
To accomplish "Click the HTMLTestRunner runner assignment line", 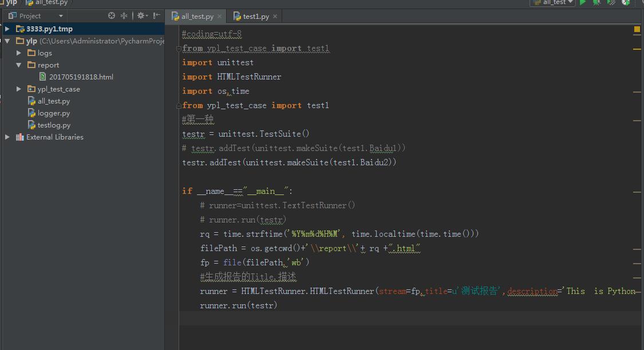I will coord(418,291).
